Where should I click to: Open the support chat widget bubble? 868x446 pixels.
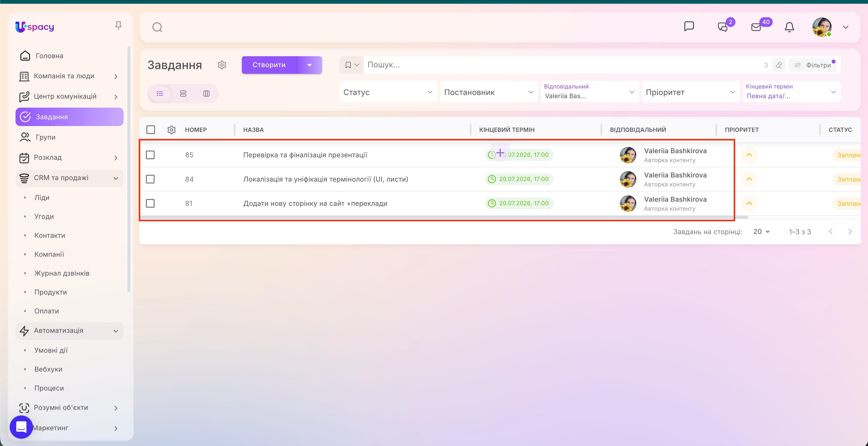point(21,427)
